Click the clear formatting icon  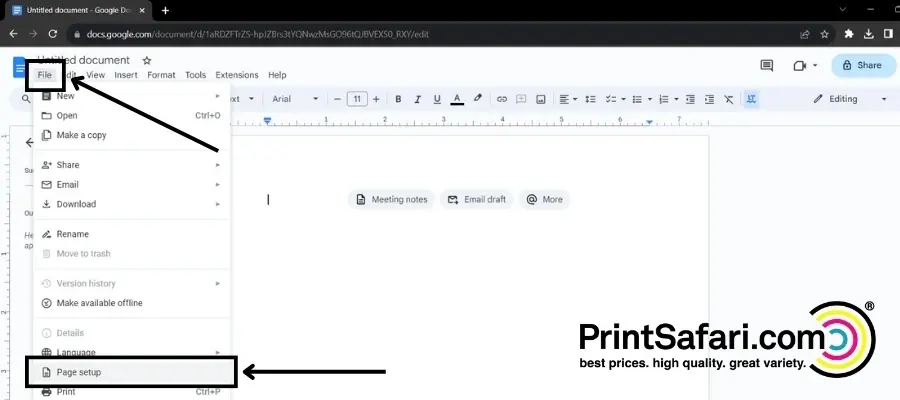pyautogui.click(x=729, y=99)
